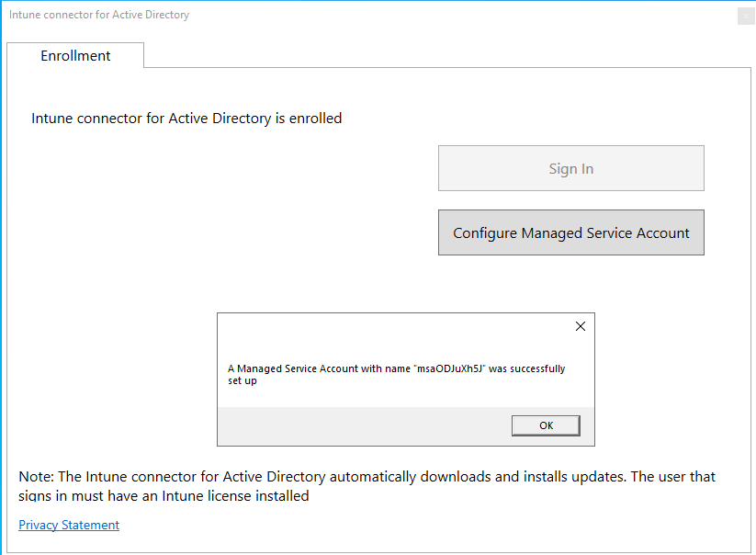756x555 pixels.
Task: Click the greyed Sign In button
Action: 570,168
